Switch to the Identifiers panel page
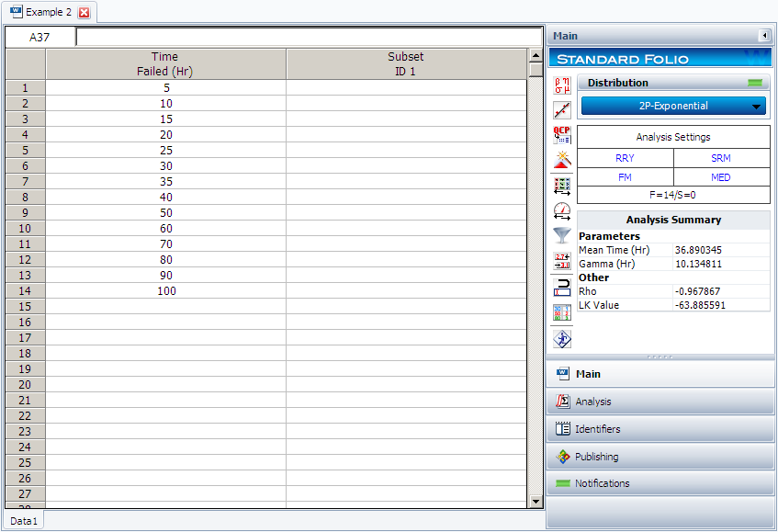Screen dimensions: 778x532 pos(660,429)
